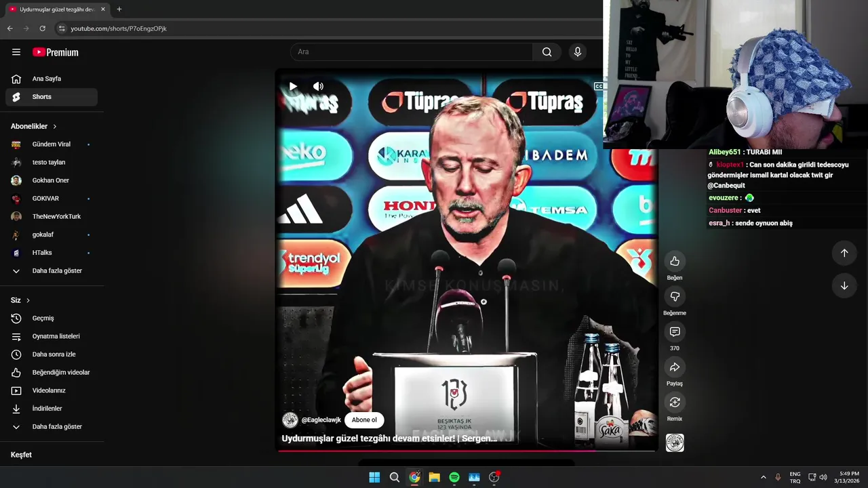The height and width of the screenshot is (488, 868).
Task: Reload the page with refresh icon
Action: pyautogui.click(x=42, y=28)
